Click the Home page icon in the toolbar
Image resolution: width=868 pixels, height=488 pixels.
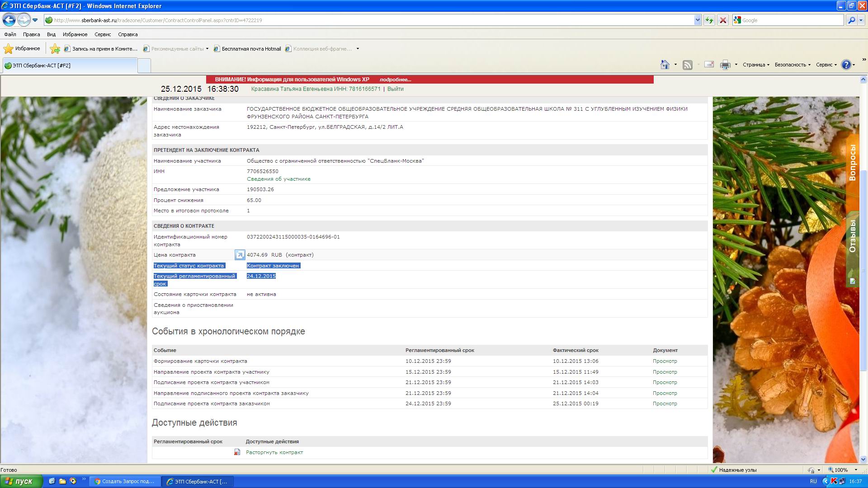(665, 65)
